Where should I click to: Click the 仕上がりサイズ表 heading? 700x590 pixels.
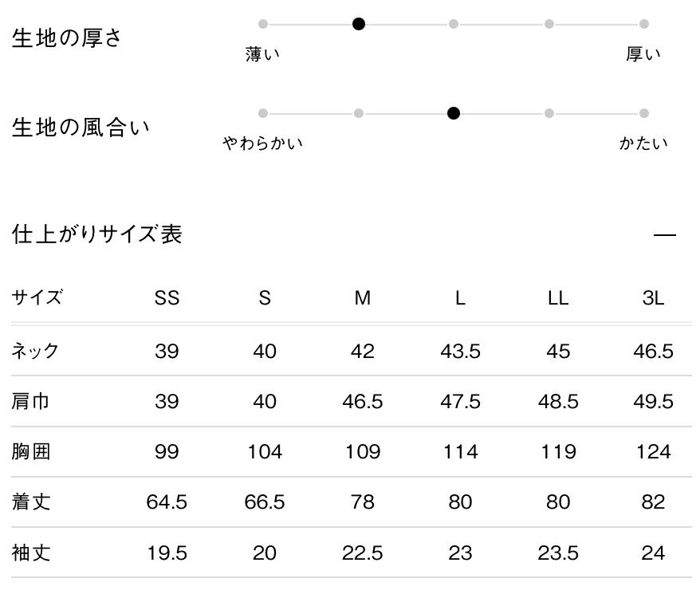pyautogui.click(x=97, y=234)
